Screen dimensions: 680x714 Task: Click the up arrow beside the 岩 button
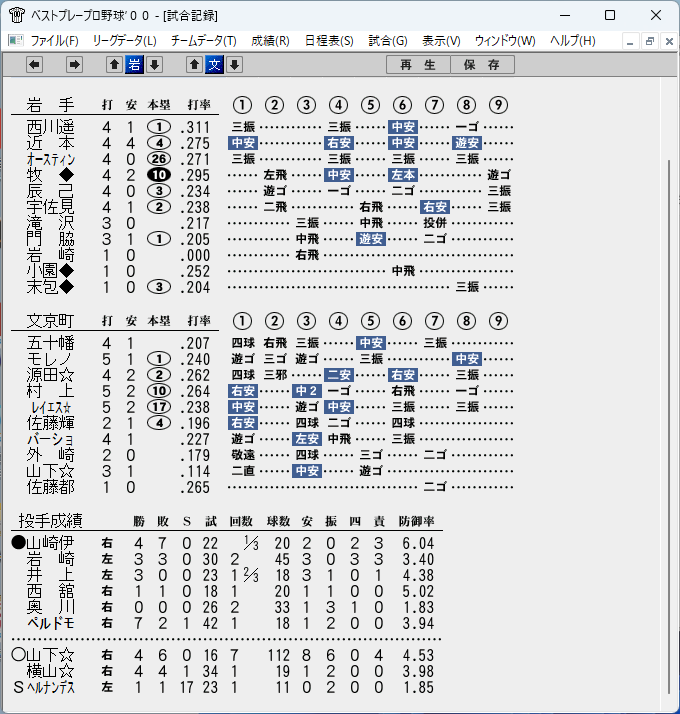[x=114, y=65]
